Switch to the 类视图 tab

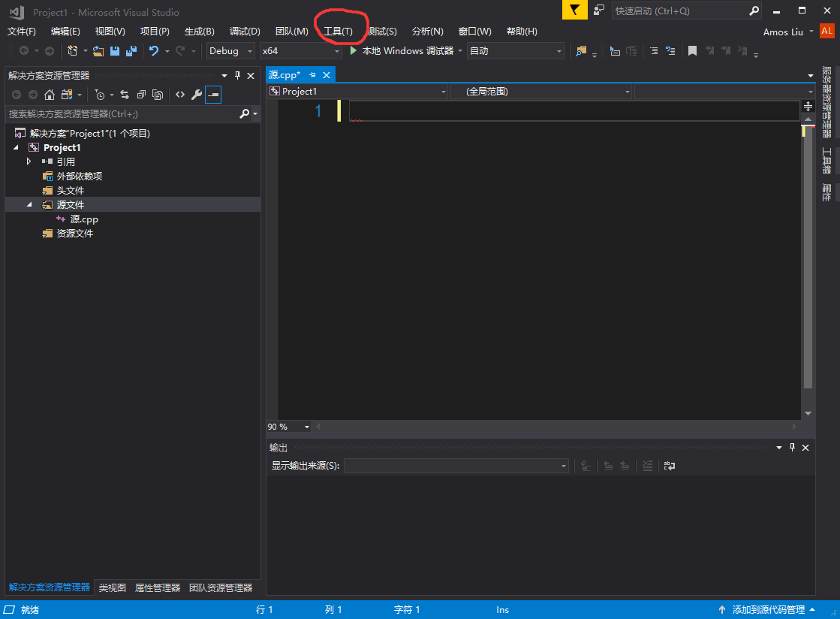[x=112, y=588]
